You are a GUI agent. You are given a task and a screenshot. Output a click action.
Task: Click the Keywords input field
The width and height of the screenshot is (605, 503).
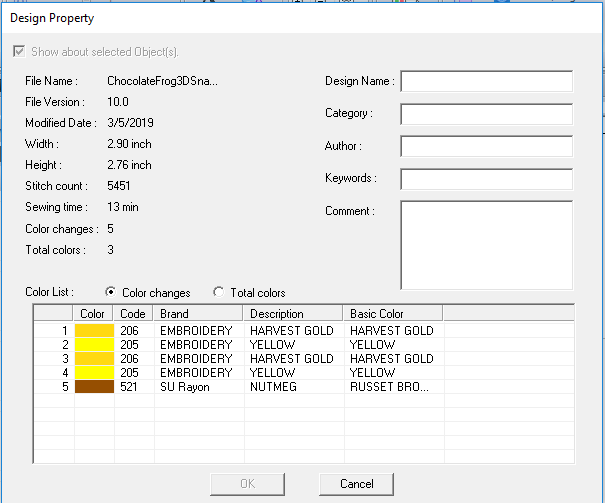point(486,179)
